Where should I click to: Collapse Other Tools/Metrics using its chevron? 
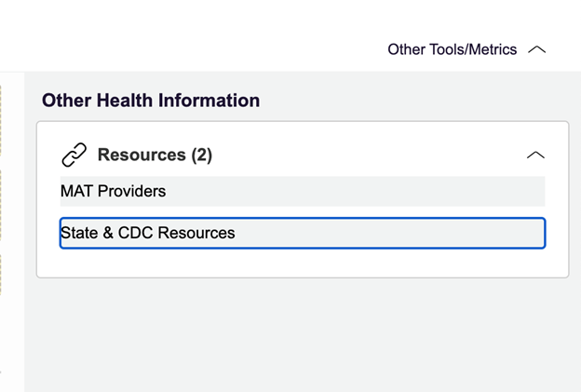point(537,49)
